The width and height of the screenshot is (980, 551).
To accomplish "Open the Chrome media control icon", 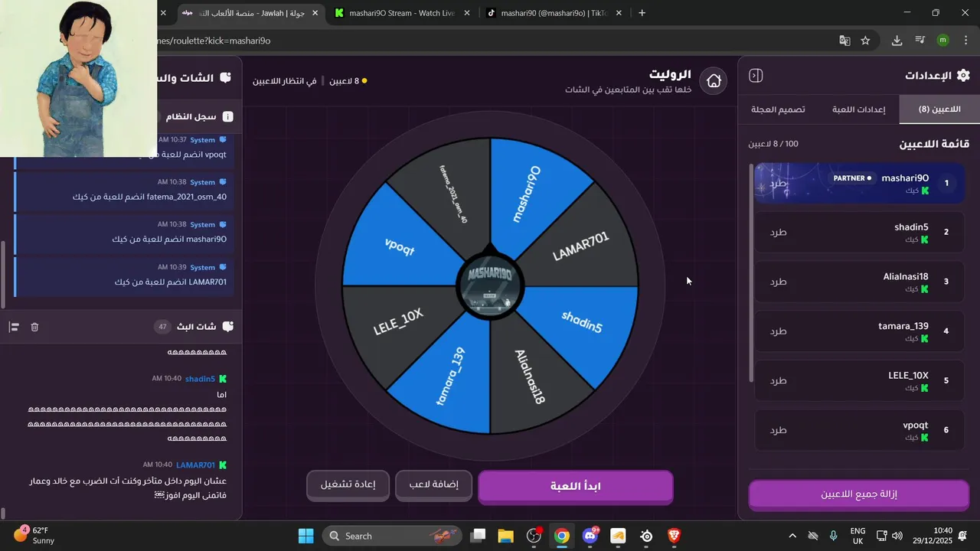I will 920,41.
